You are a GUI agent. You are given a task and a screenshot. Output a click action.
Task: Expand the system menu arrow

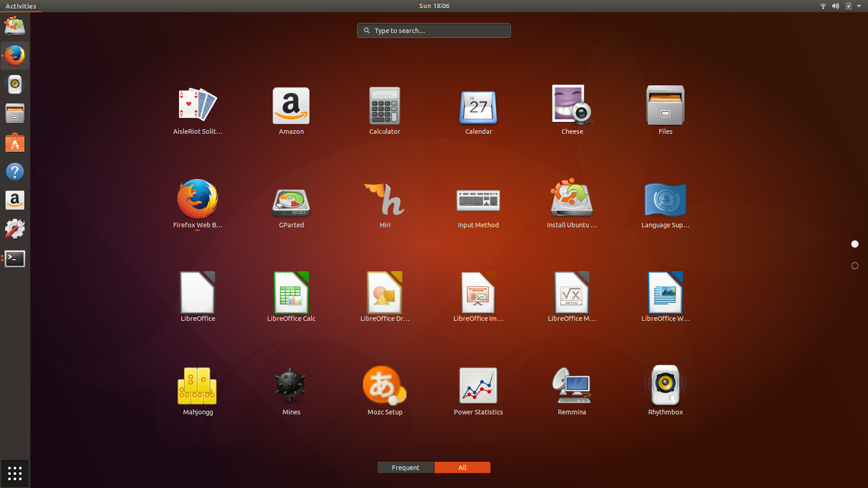coord(859,6)
